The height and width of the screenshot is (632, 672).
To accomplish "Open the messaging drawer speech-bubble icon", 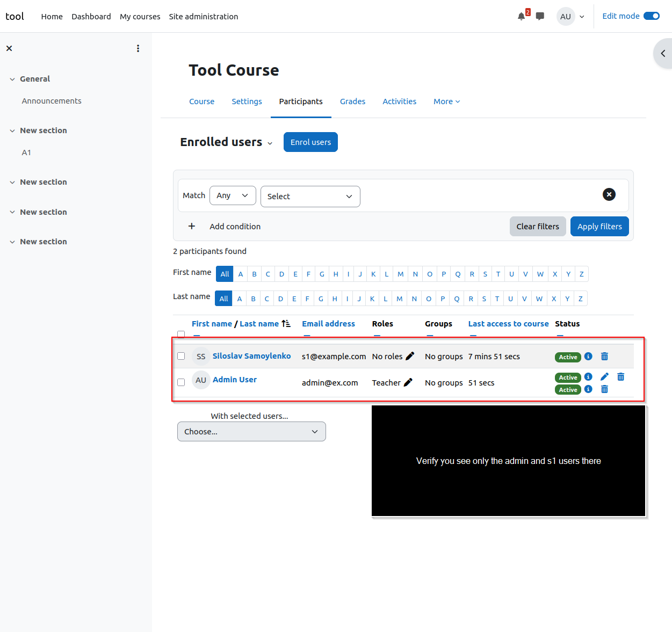I will [540, 17].
